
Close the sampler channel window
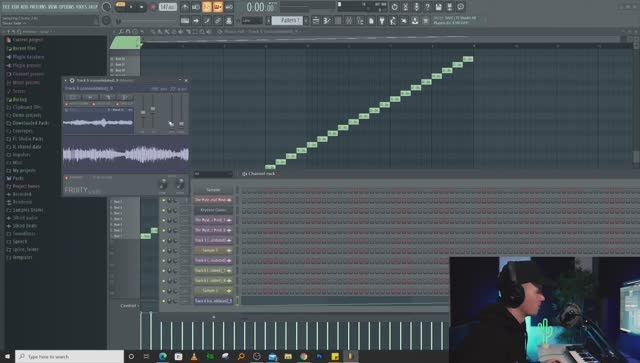point(186,80)
